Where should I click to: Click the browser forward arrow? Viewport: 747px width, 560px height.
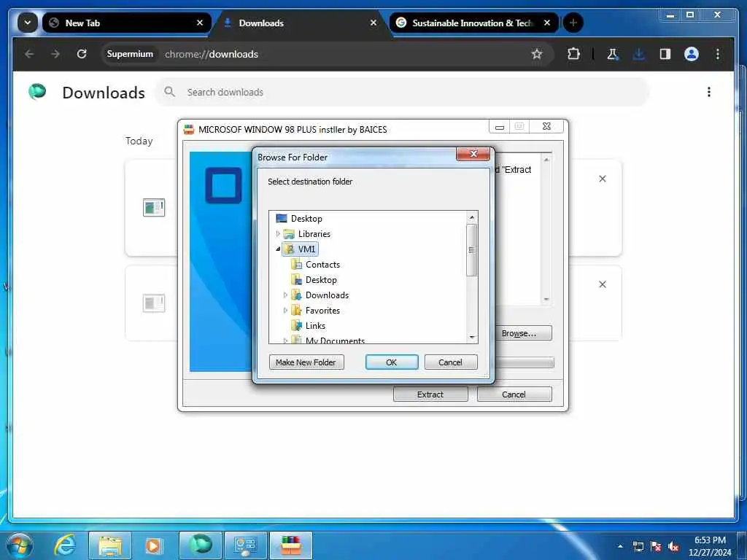55,54
